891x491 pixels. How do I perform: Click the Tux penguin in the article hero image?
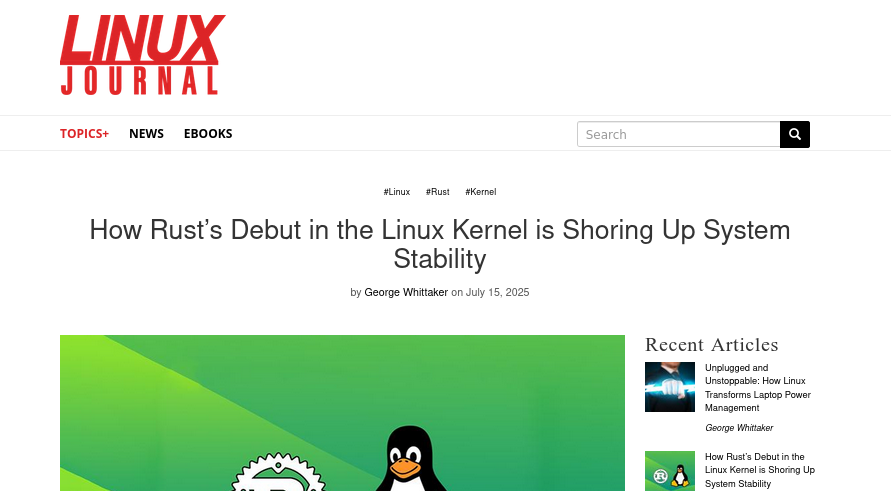click(x=410, y=458)
